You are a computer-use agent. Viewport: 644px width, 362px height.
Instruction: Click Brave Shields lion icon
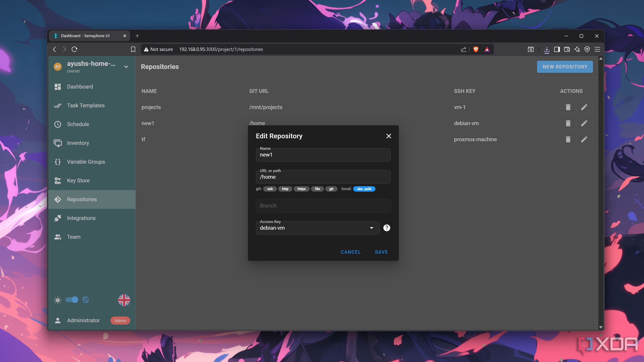(x=476, y=49)
